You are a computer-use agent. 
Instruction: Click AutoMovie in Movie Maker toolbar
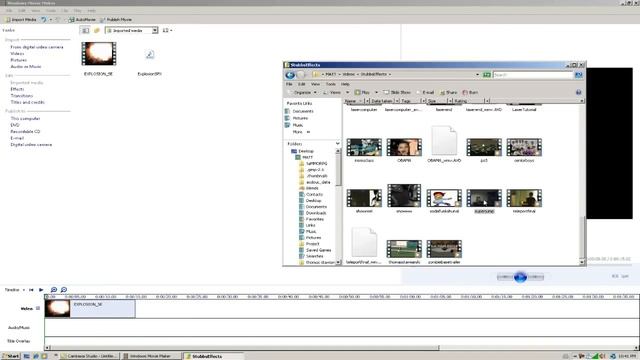click(x=82, y=20)
